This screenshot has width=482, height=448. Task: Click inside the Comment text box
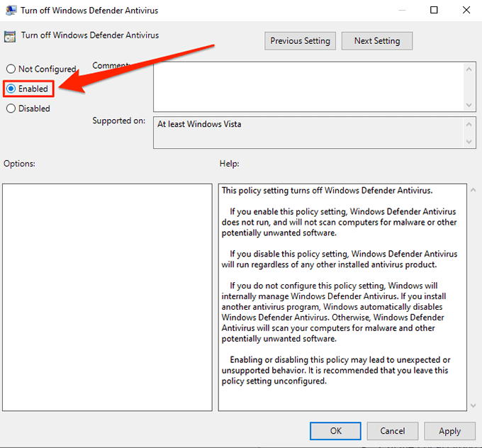coord(308,86)
